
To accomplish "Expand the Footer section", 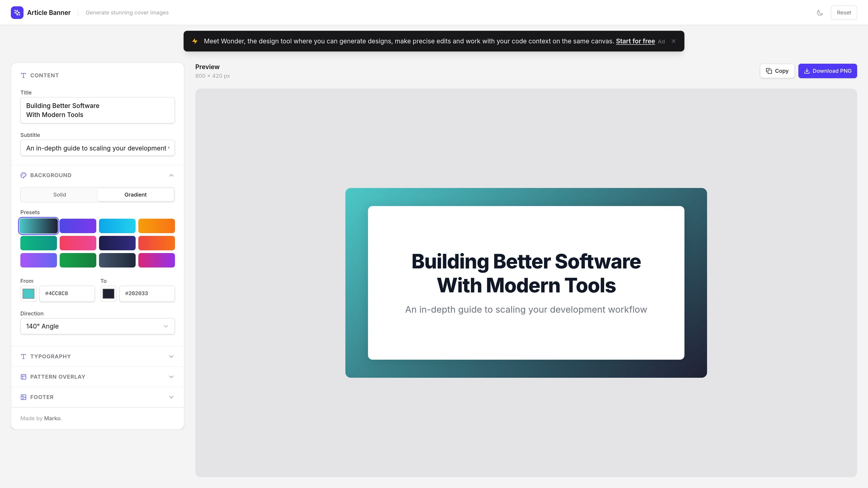I will (97, 397).
